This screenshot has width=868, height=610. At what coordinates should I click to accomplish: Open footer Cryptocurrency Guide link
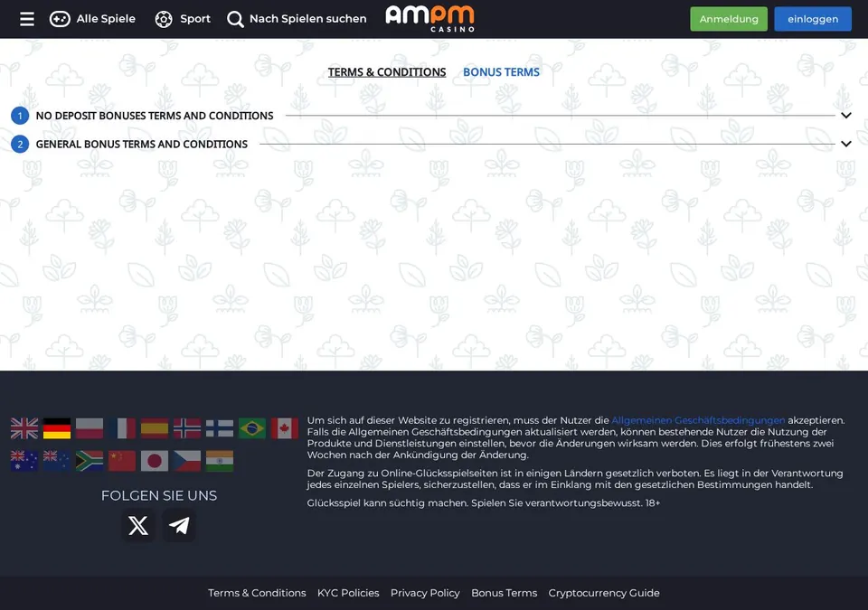604,593
